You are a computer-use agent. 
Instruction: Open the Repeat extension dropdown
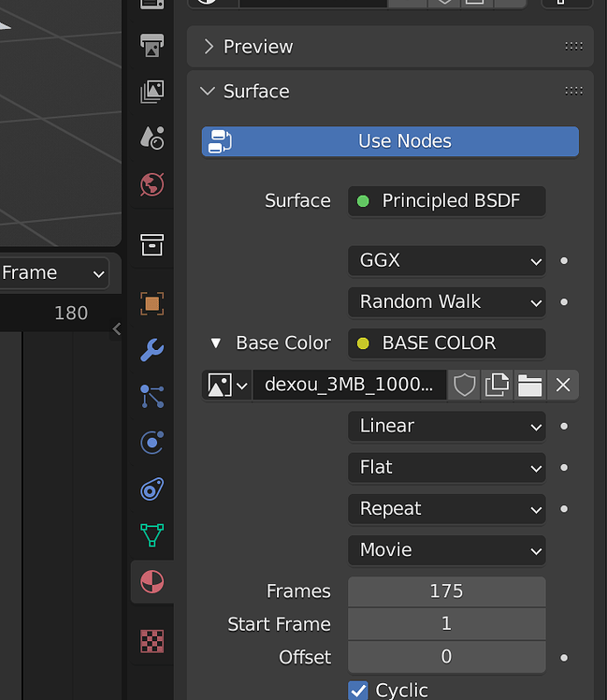[447, 509]
